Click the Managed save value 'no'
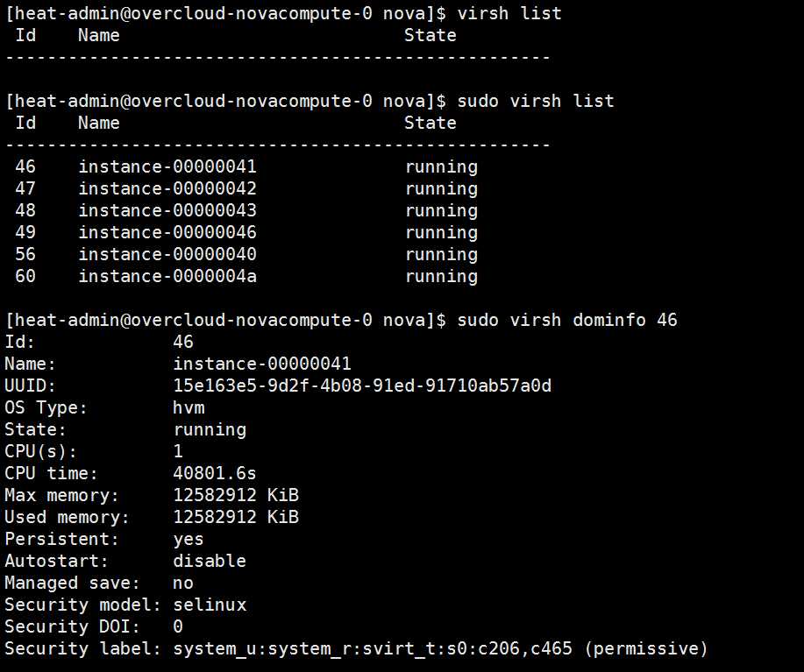The width and height of the screenshot is (804, 672). coord(183,583)
